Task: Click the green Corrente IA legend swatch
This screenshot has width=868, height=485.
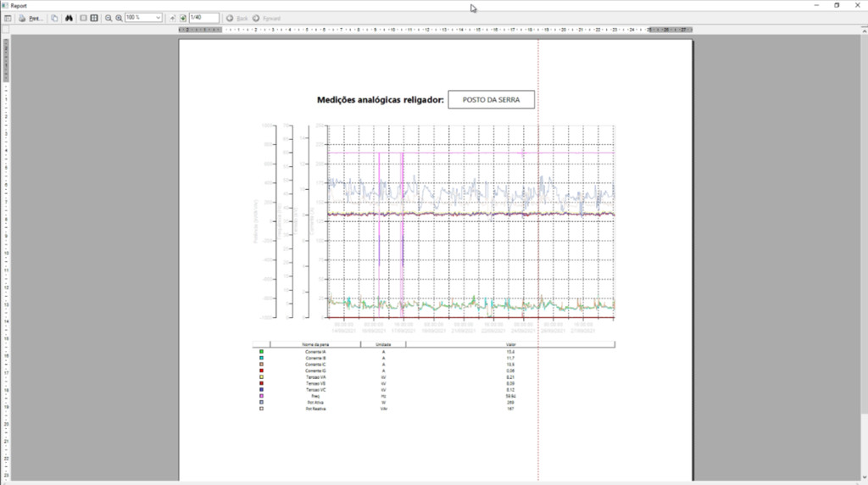Action: [261, 351]
